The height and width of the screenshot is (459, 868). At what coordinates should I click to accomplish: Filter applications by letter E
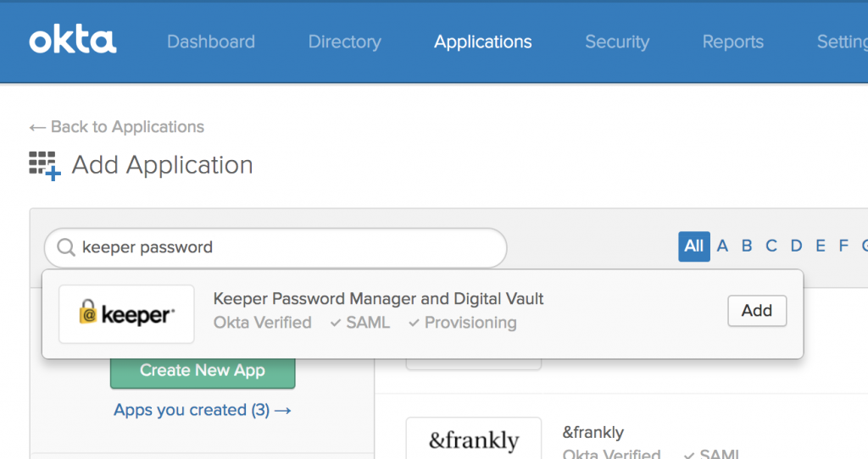click(x=821, y=246)
